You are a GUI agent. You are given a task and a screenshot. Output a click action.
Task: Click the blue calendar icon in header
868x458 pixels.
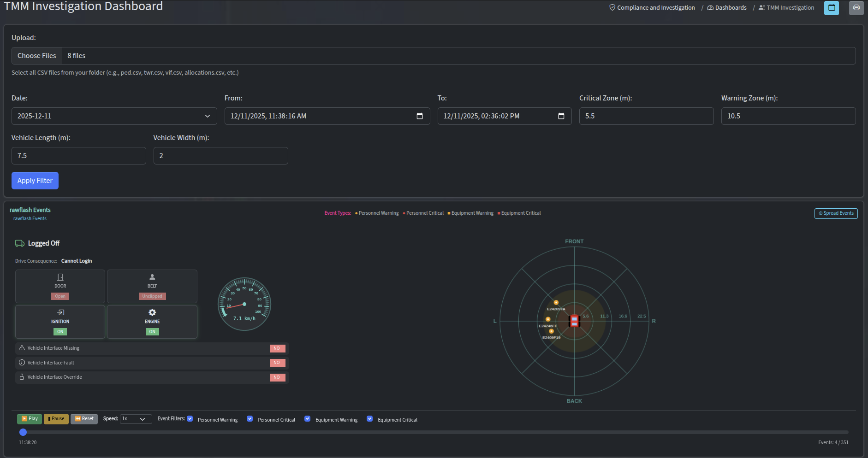click(x=832, y=8)
